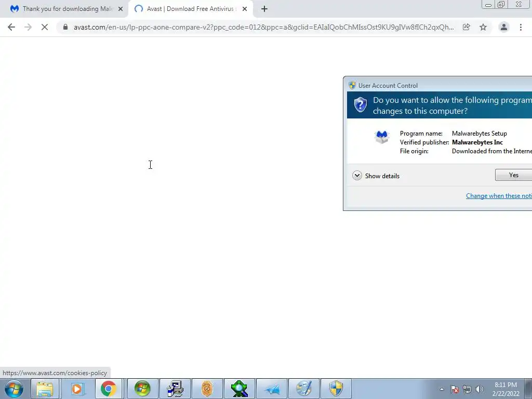Switch to the UAC shield taskbar item

[x=336, y=389]
